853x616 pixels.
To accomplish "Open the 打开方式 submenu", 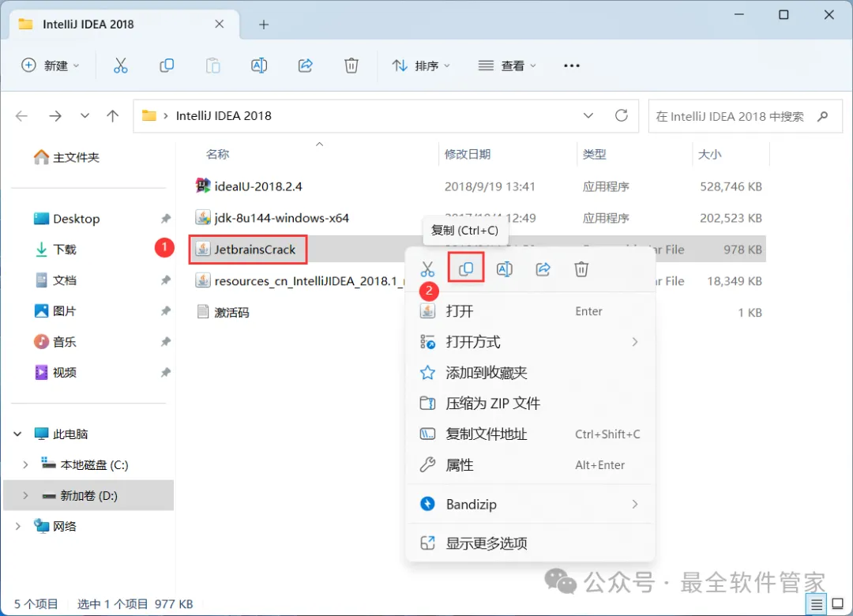I will click(x=531, y=342).
